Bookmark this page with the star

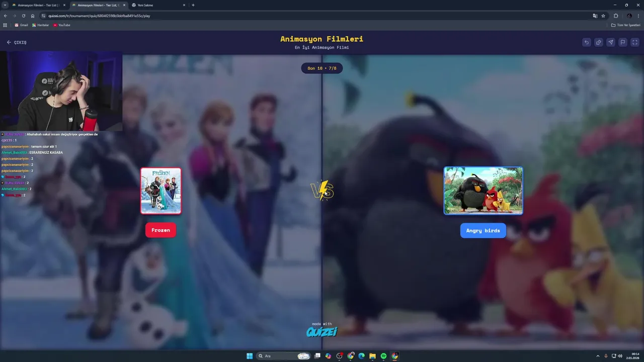pos(603,16)
